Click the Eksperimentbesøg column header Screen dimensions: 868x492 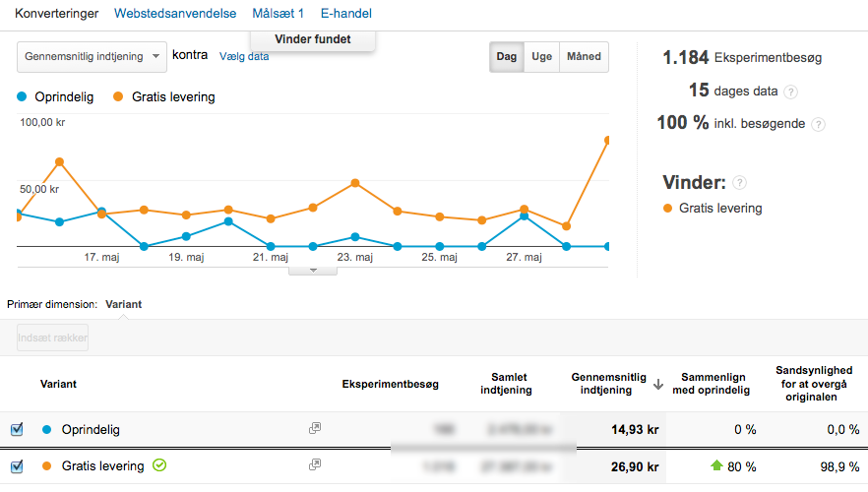(391, 384)
